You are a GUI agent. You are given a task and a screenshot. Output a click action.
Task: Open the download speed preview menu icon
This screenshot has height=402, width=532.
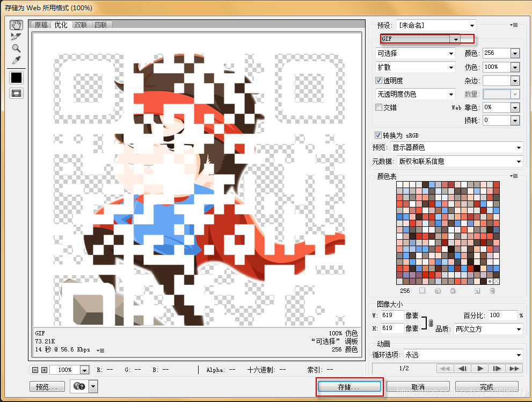coord(100,350)
